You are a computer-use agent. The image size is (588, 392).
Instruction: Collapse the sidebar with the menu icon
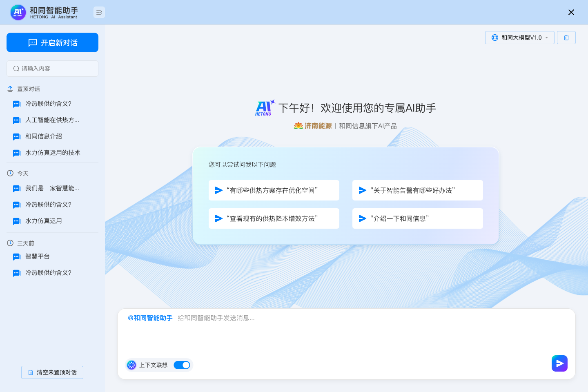(99, 12)
